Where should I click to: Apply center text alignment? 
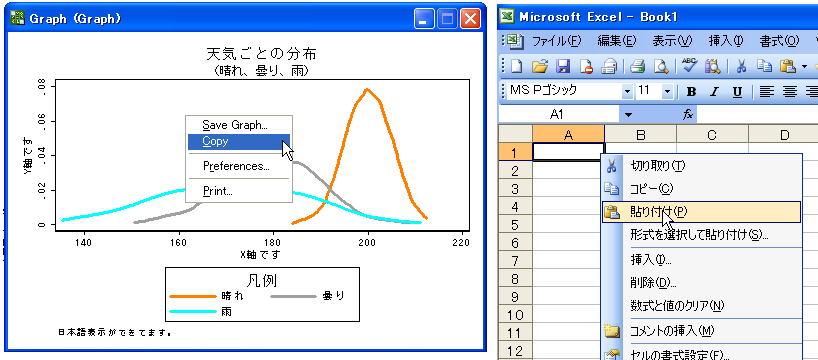coord(790,92)
